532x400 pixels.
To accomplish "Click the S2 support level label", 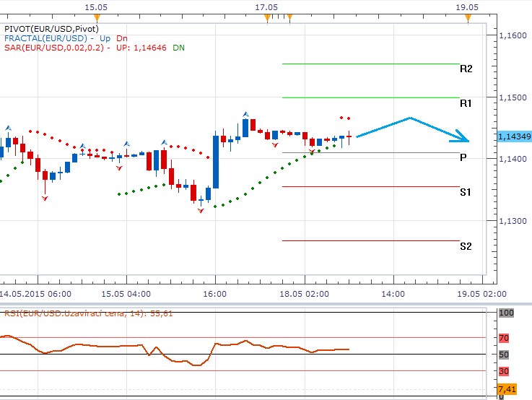I will 466,246.
